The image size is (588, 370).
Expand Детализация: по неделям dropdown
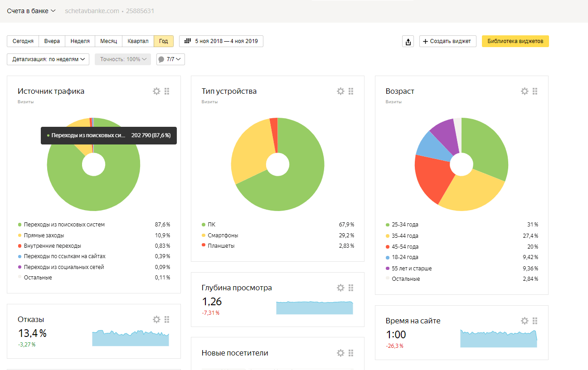pos(48,59)
